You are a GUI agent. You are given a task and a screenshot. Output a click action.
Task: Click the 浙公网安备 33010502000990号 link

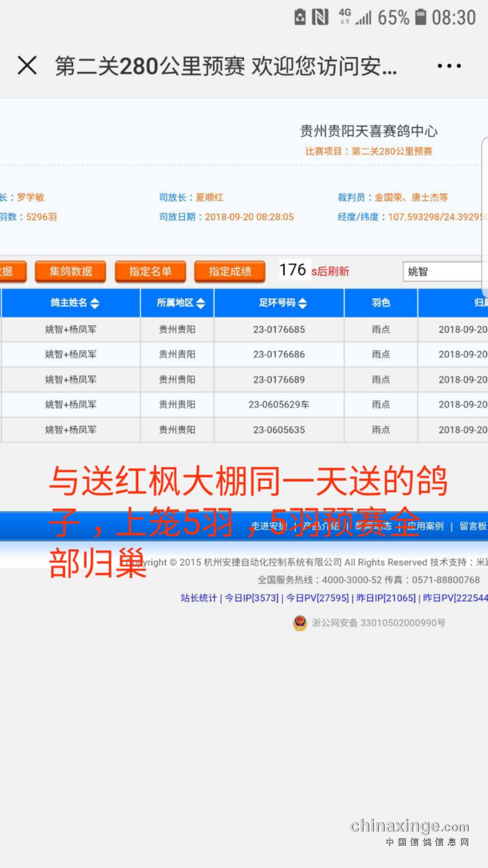click(x=378, y=623)
